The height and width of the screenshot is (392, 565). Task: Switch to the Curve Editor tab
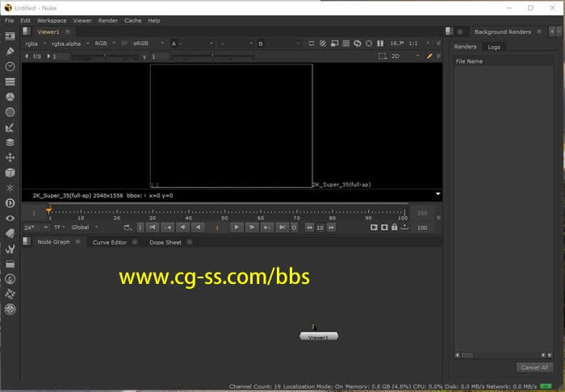pos(110,242)
